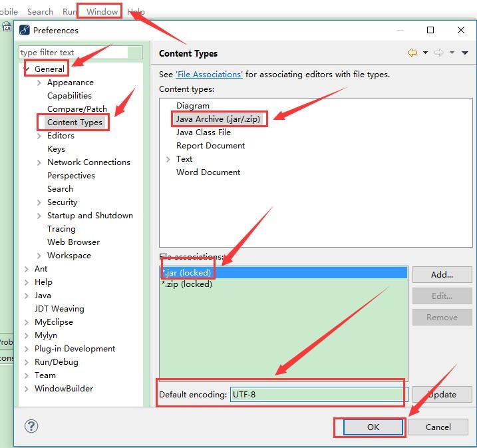Select JDT Weaving in the tree
The image size is (477, 448).
click(x=59, y=309)
